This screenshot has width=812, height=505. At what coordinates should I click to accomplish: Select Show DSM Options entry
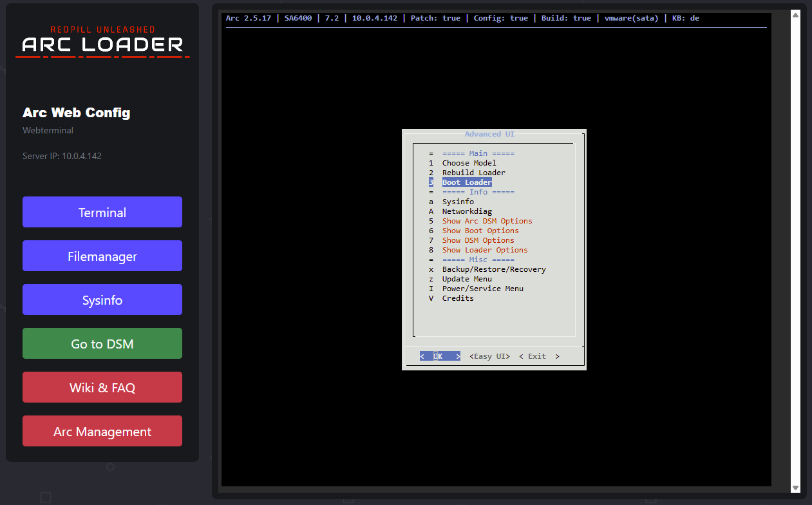[478, 240]
